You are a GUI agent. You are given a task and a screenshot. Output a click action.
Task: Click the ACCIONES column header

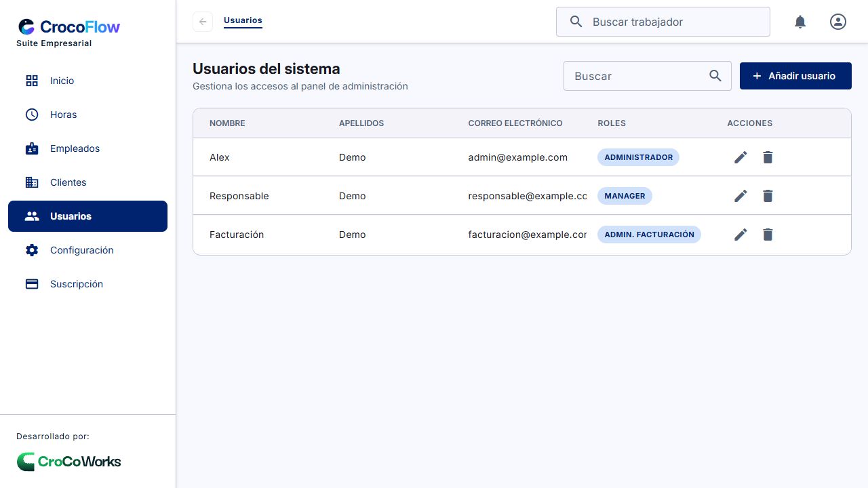click(749, 123)
